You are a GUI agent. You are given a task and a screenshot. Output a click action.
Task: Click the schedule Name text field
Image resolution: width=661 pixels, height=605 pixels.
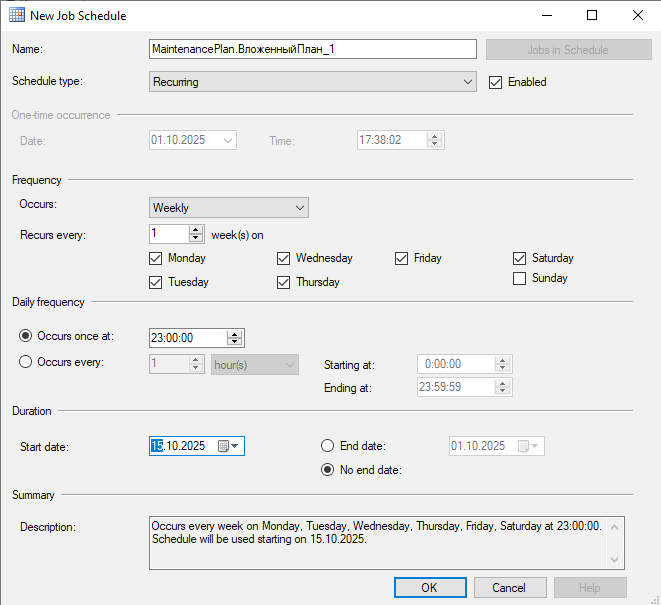pyautogui.click(x=312, y=49)
